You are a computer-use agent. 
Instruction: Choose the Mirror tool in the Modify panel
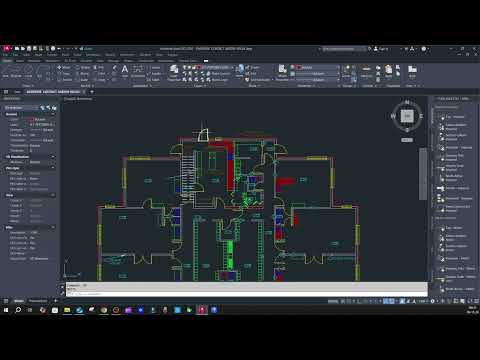point(82,74)
